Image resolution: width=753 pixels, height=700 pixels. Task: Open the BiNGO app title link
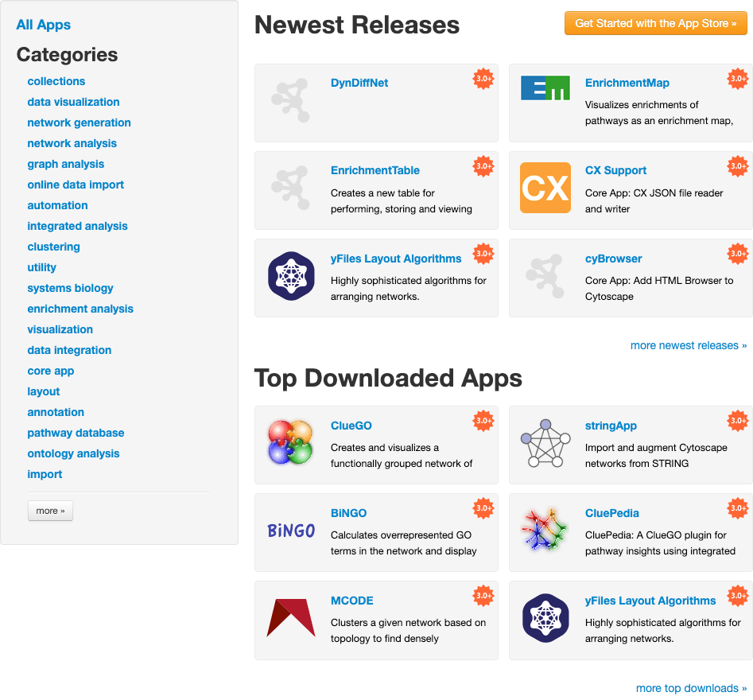tap(348, 512)
